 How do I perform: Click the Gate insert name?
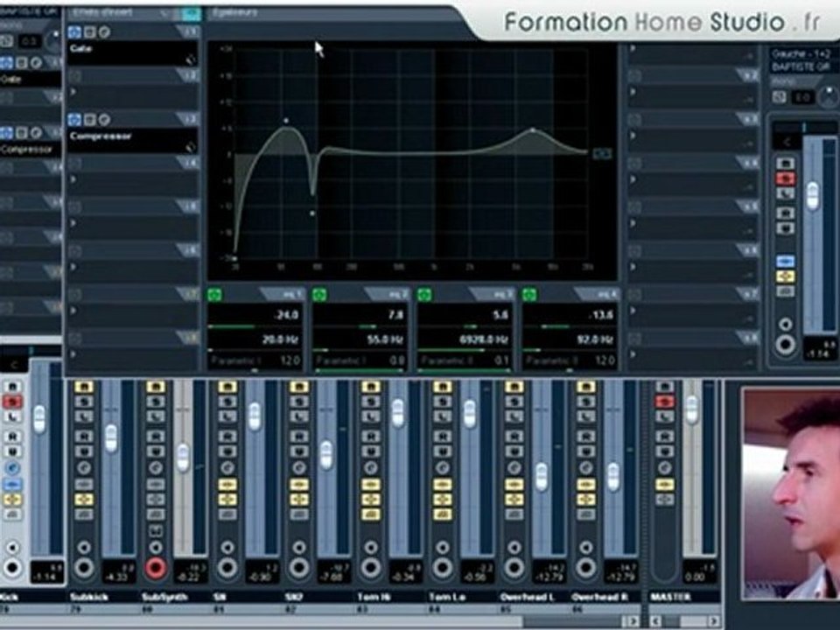[x=80, y=49]
